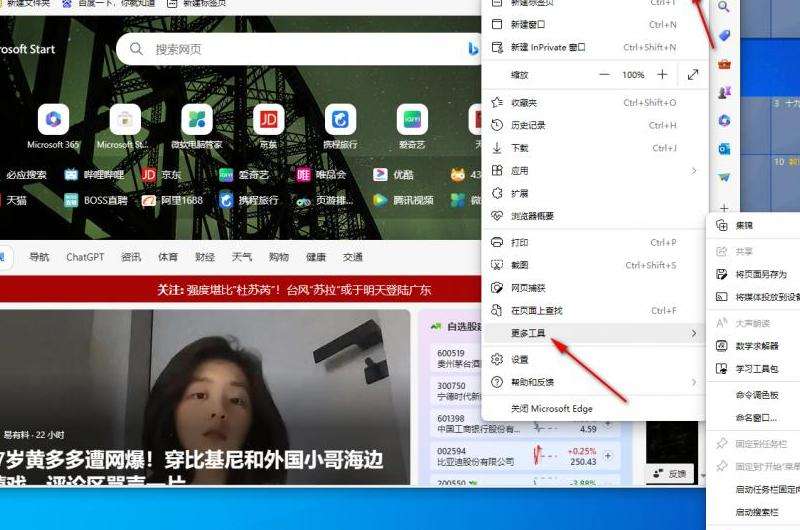Image resolution: width=800 pixels, height=530 pixels.
Task: Open the 优酷 quick link
Action: pos(393,175)
